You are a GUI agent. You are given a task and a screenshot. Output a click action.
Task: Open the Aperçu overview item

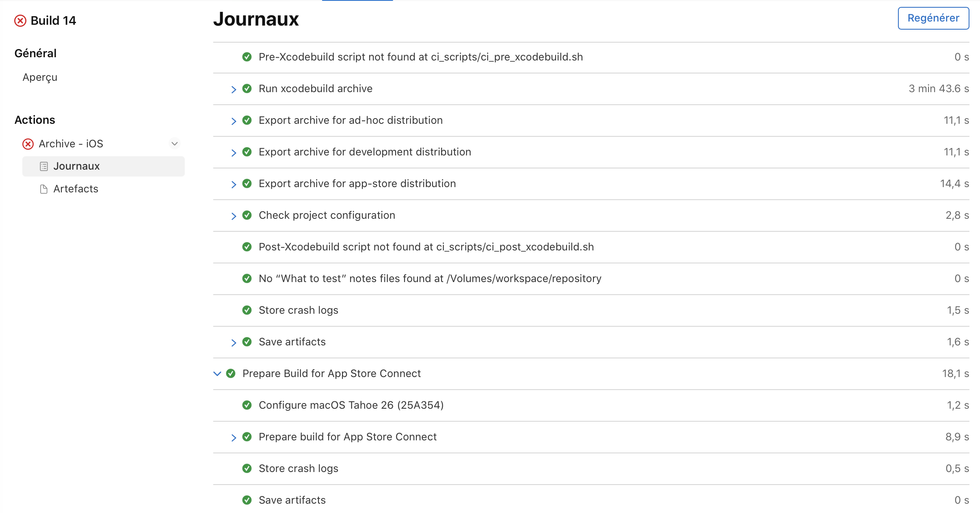tap(40, 77)
